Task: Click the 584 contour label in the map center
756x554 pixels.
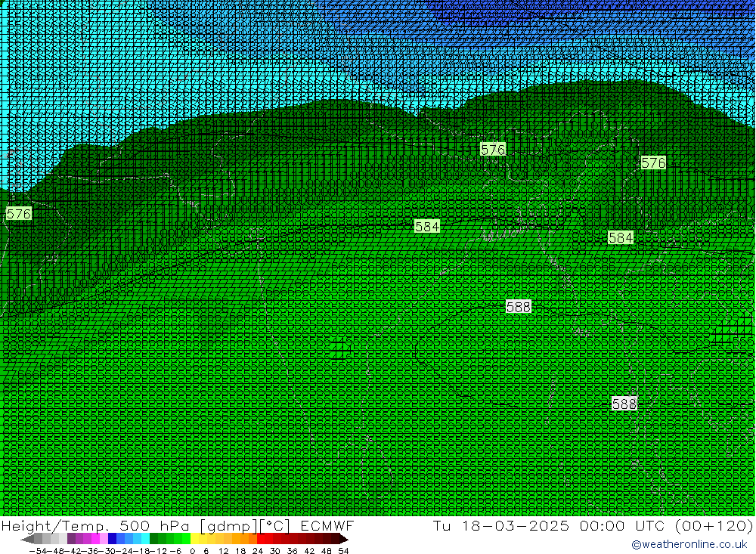Action: (x=427, y=226)
